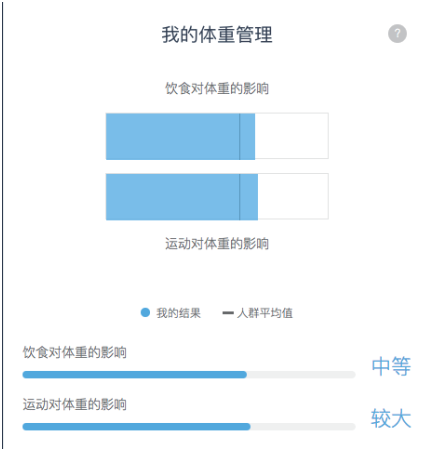
Task: Click the average line marker on the diet bar
Action: 239,136
